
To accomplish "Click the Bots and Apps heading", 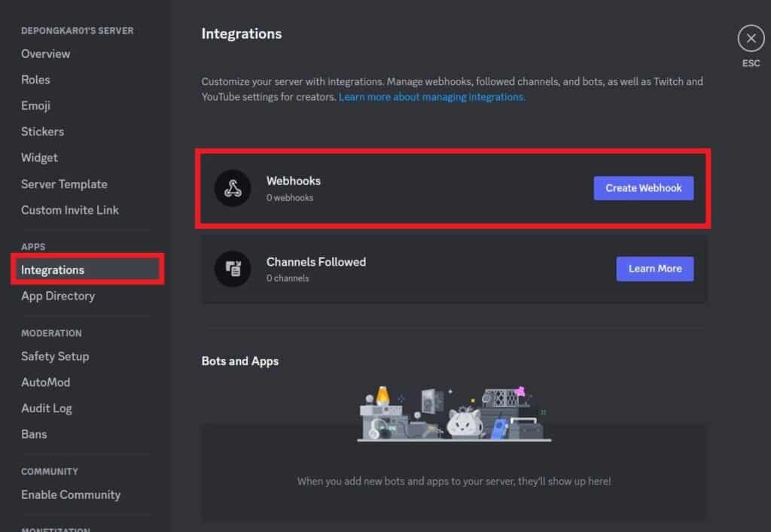I will 240,361.
